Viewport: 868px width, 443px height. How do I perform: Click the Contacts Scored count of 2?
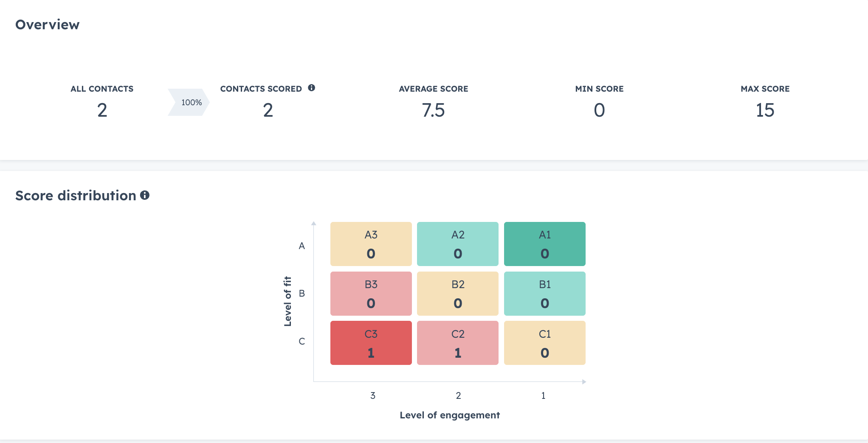[268, 110]
